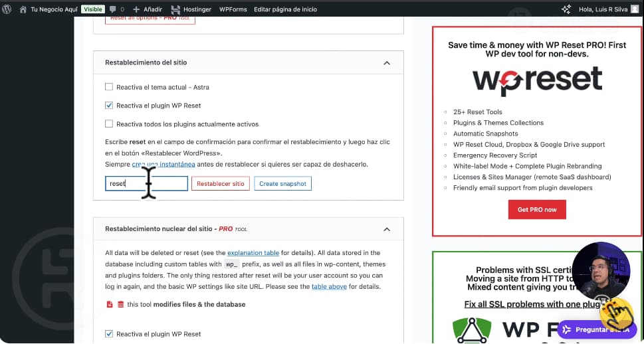Click Fix all SSL problems with one plugin link
The width and height of the screenshot is (644, 344).
tap(534, 304)
